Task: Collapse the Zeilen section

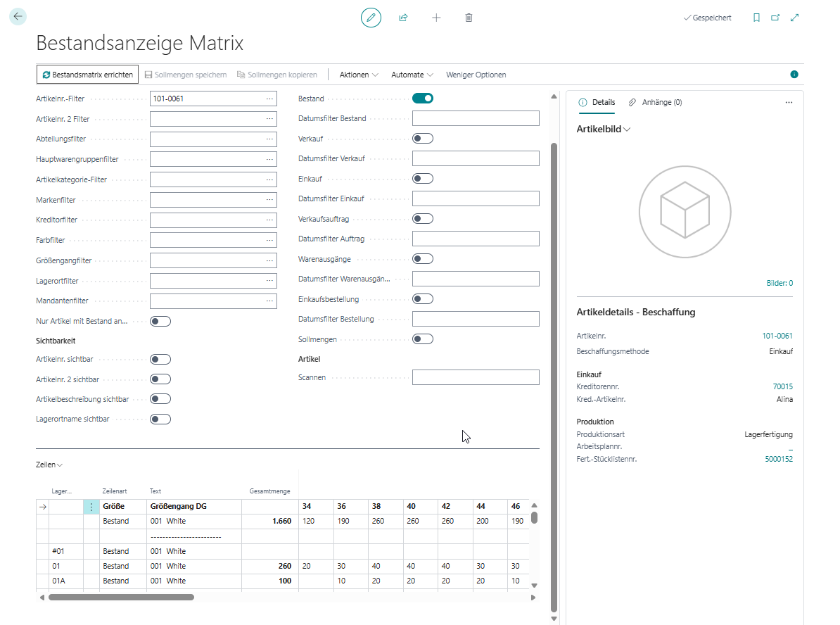Action: click(x=49, y=465)
